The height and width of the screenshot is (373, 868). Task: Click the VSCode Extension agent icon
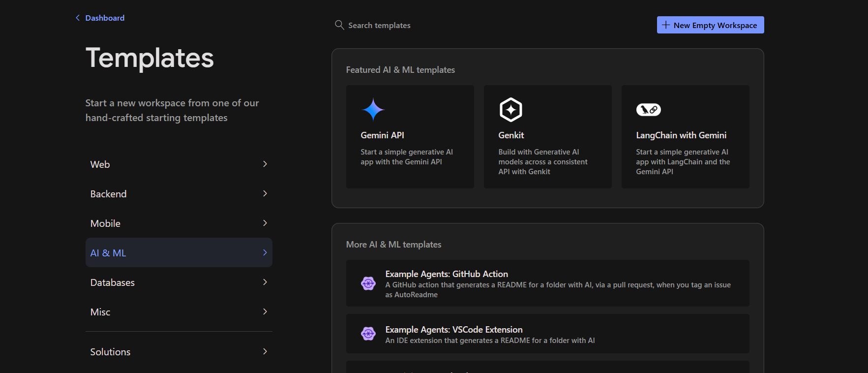point(368,334)
